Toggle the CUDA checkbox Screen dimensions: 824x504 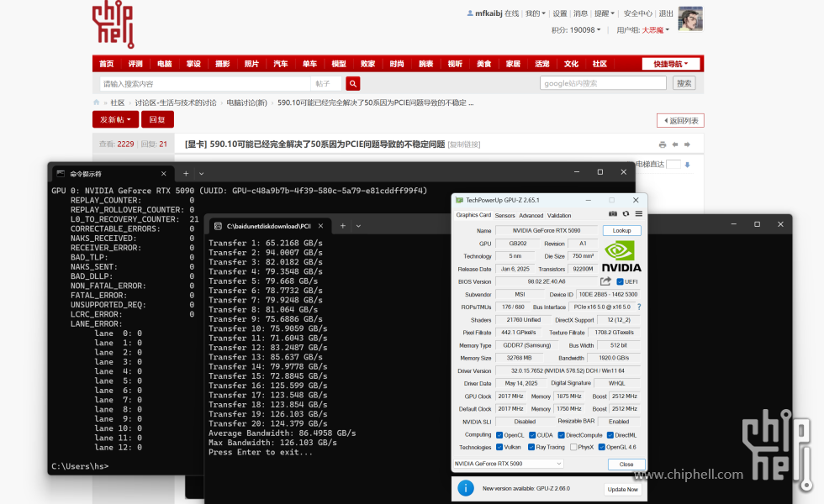click(x=532, y=435)
